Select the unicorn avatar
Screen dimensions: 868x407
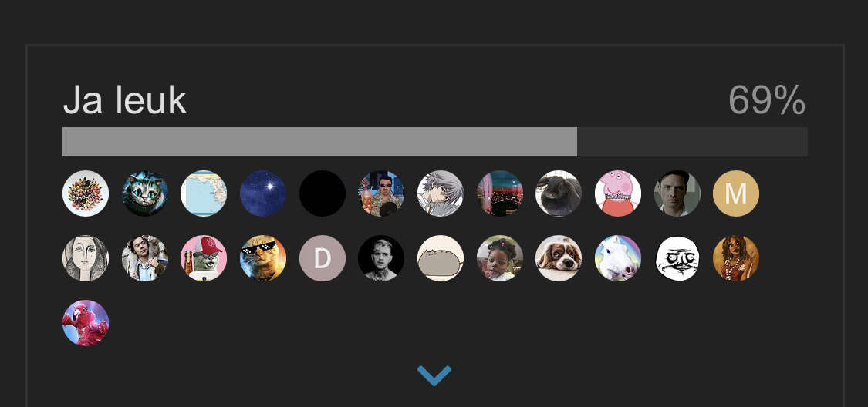point(618,258)
